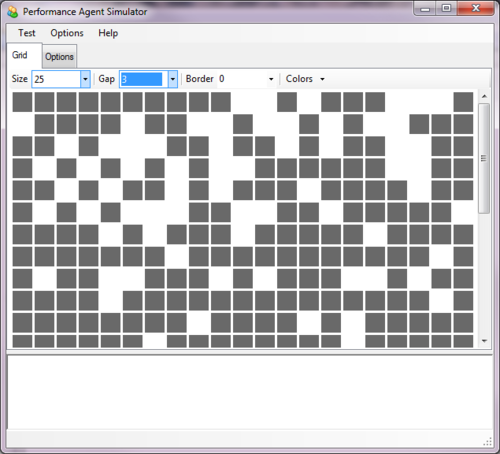The width and height of the screenshot is (500, 454).
Task: Click inside the Gap input field
Action: click(144, 79)
